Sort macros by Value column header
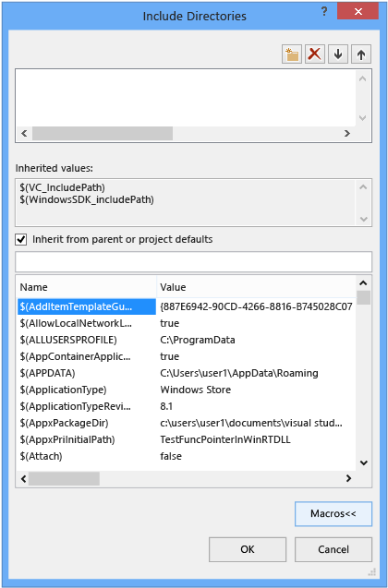Screen dimensions: 388x588 coord(256,287)
